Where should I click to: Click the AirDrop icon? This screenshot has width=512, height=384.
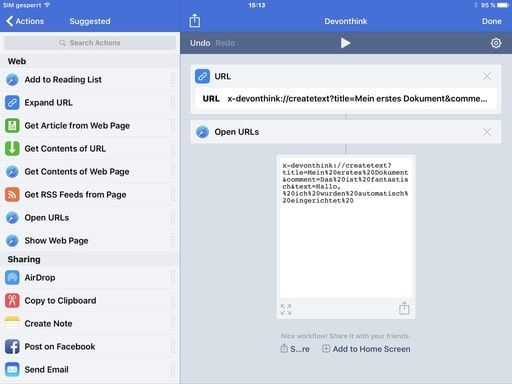tap(12, 277)
